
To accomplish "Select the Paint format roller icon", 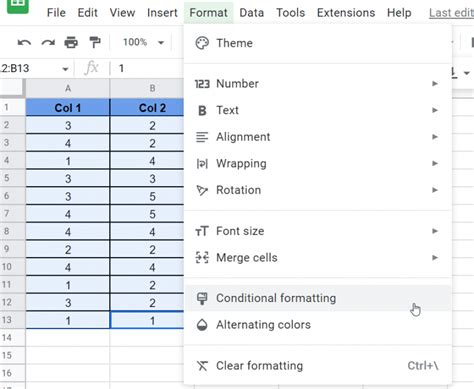I will (x=95, y=42).
